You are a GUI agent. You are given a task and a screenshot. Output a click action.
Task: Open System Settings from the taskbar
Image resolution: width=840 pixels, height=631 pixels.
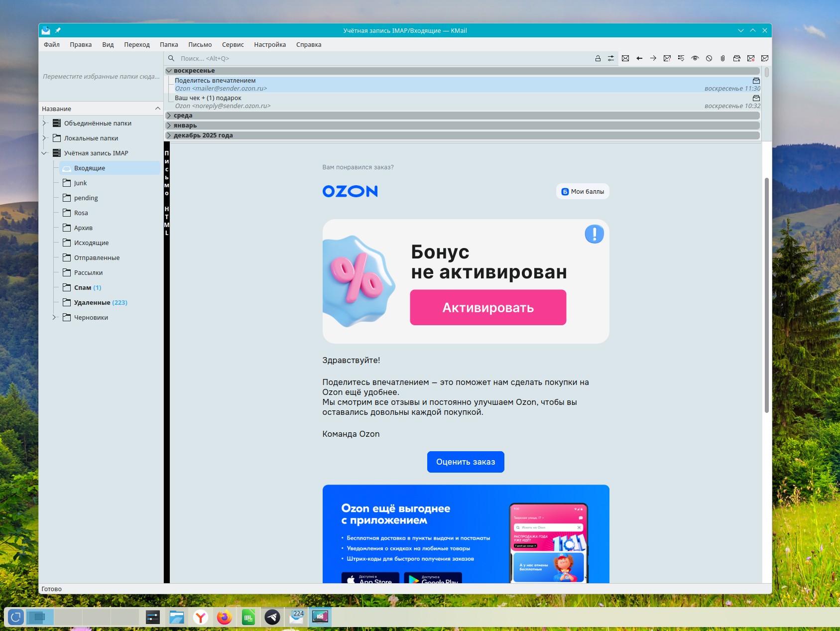tap(153, 618)
